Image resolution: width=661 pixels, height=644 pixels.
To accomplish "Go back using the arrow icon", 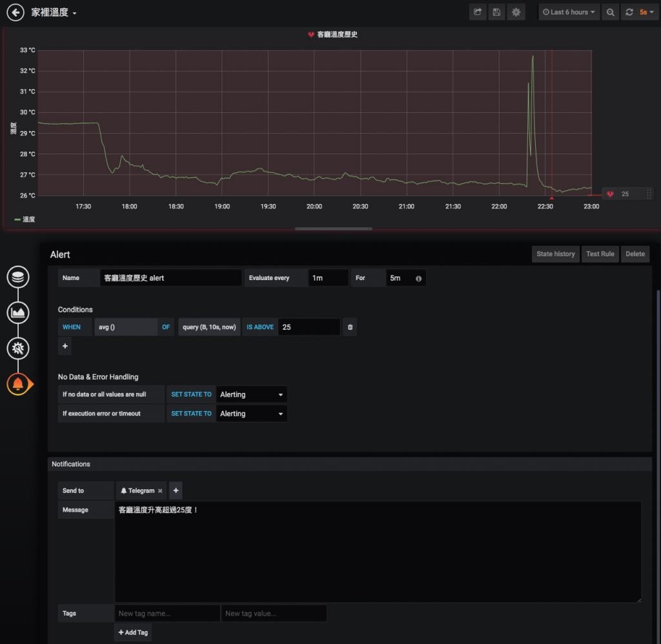I will 15,12.
